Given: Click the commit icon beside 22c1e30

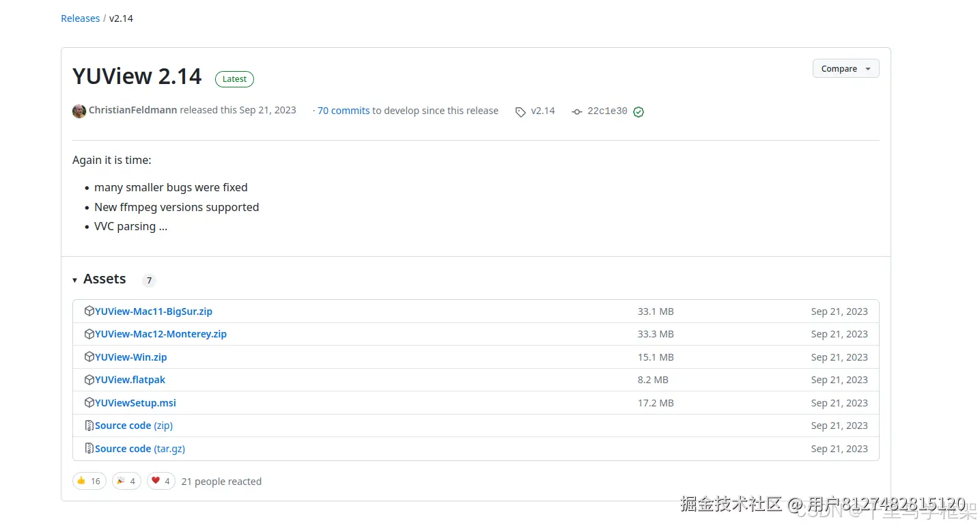Looking at the screenshot, I should pyautogui.click(x=577, y=111).
